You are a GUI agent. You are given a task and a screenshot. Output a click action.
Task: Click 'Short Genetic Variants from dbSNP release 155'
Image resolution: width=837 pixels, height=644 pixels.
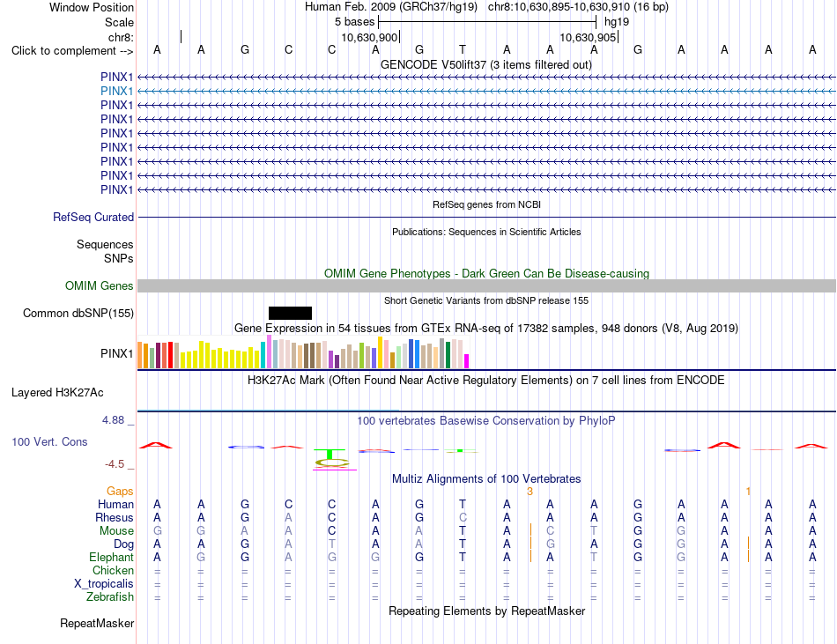485,300
